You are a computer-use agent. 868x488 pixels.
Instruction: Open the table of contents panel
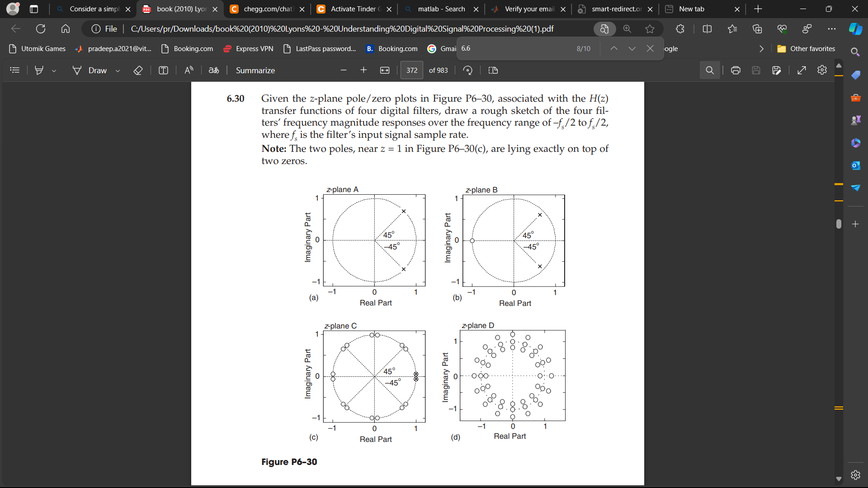(x=14, y=70)
